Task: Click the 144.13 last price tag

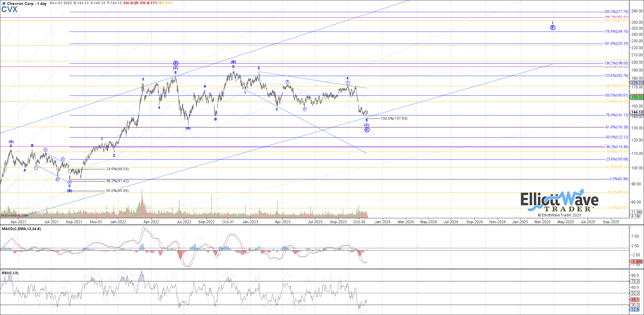Action: click(x=637, y=112)
